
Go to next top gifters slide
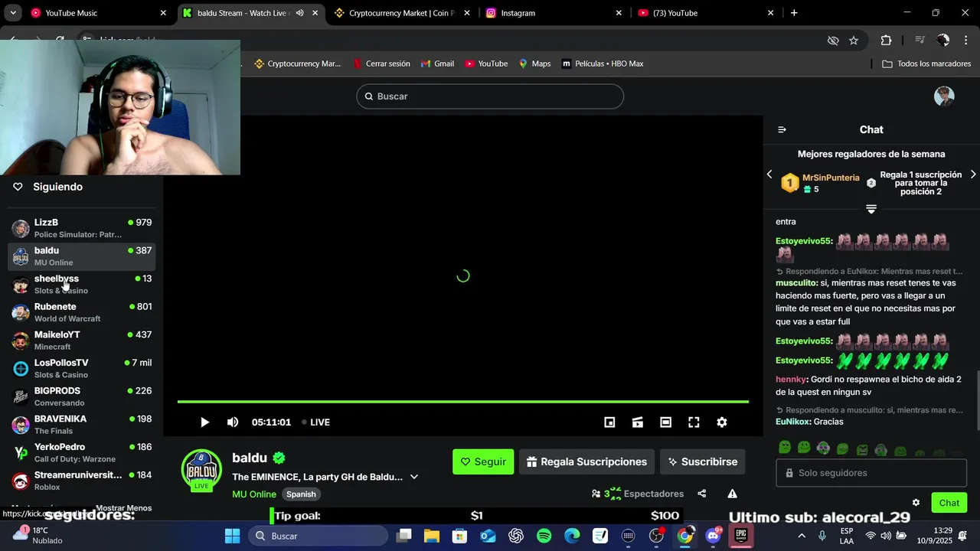coord(973,174)
